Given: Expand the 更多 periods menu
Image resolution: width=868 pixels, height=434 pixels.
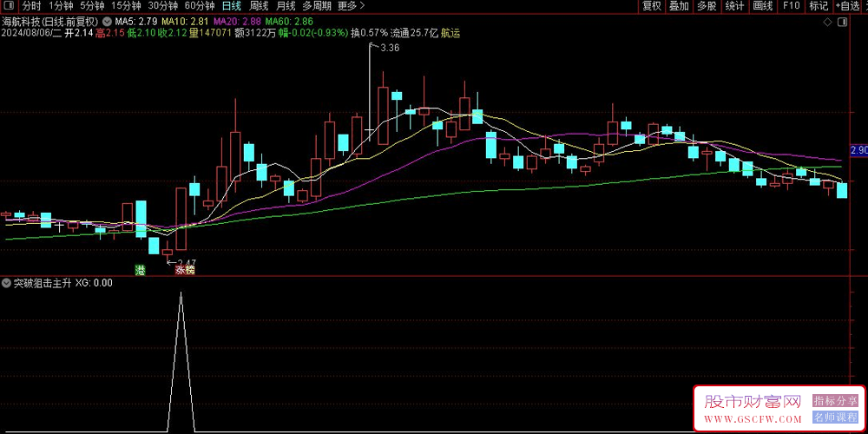Looking at the screenshot, I should [x=351, y=6].
